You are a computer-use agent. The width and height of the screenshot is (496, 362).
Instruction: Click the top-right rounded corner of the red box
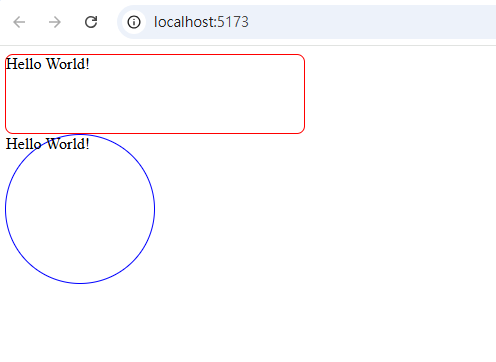301,58
